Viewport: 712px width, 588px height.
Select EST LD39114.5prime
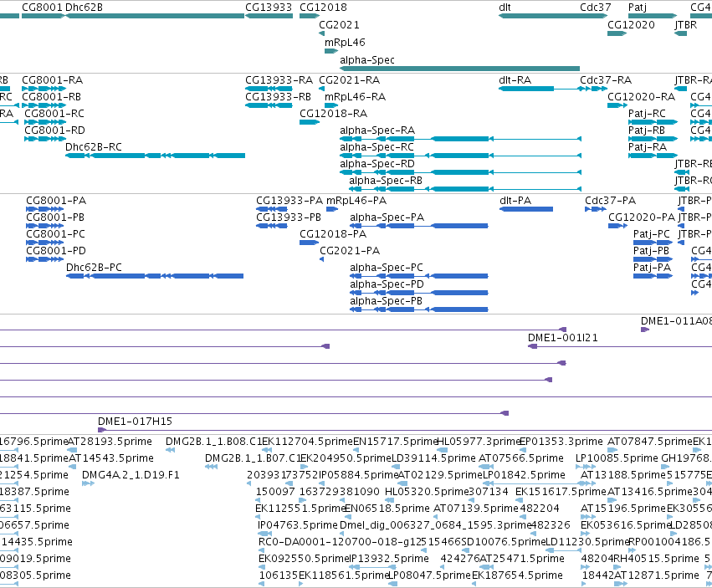433,458
